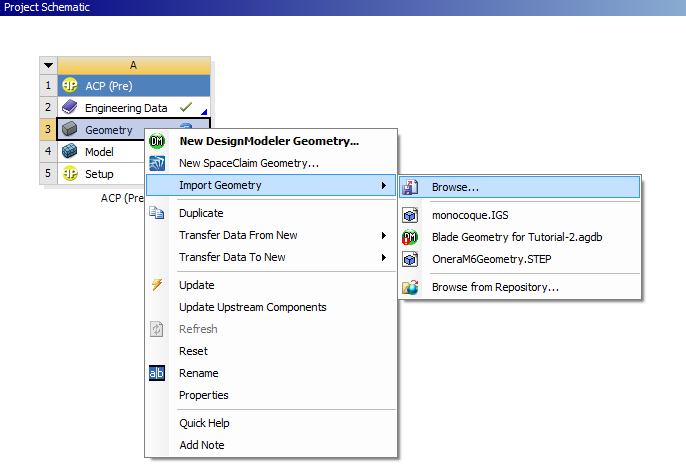686x476 pixels.
Task: Click row number 1
Action: pos(48,85)
